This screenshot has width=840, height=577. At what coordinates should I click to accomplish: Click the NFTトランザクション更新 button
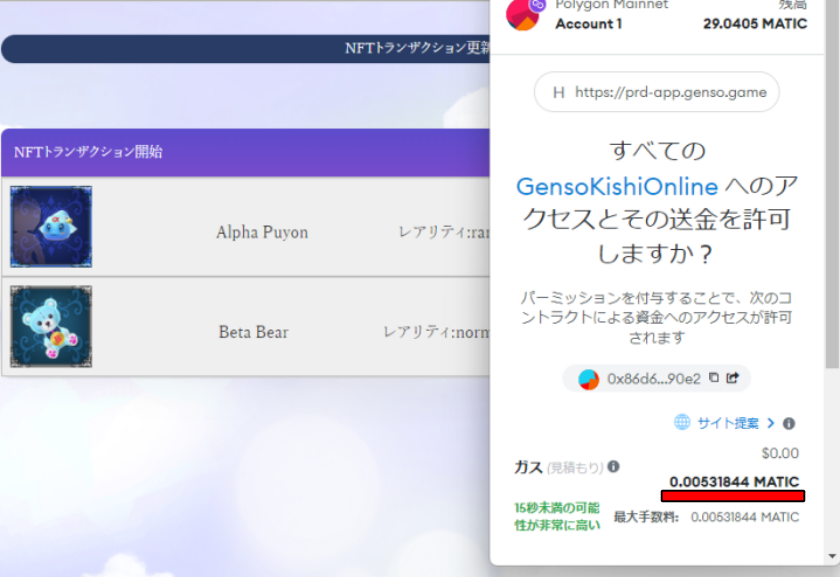[245, 49]
